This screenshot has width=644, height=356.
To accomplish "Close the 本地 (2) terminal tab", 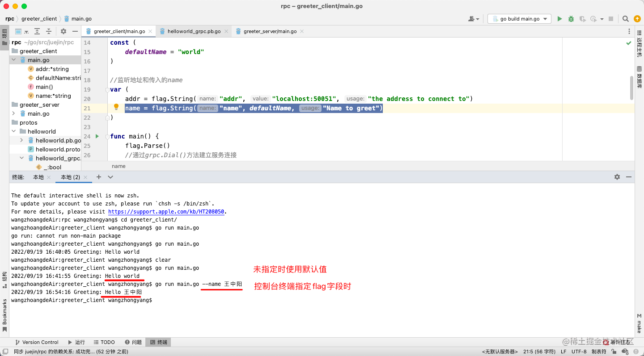I will tap(85, 177).
